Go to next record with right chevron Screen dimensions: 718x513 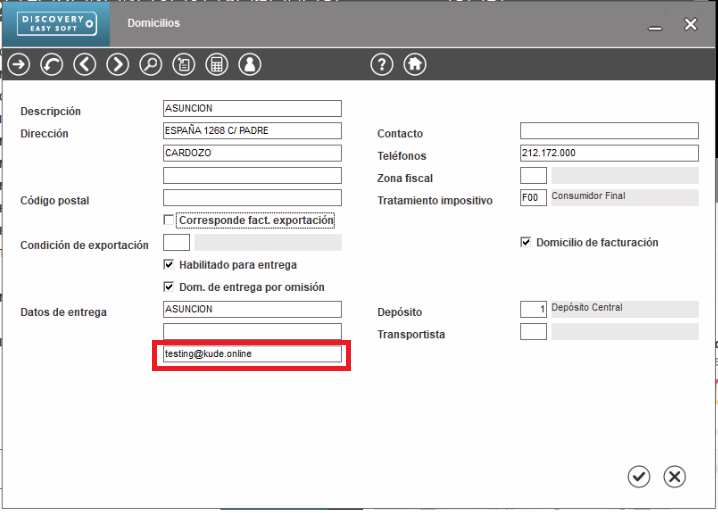(118, 65)
